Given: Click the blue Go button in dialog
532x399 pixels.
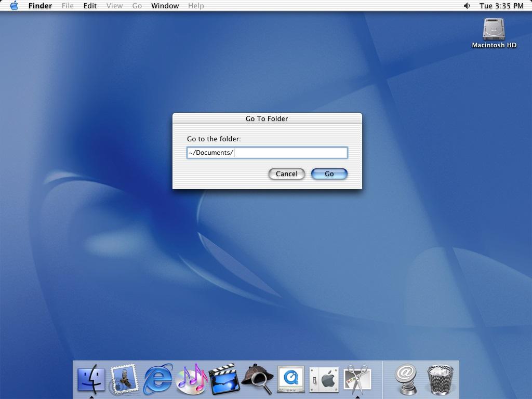Looking at the screenshot, I should [x=329, y=174].
